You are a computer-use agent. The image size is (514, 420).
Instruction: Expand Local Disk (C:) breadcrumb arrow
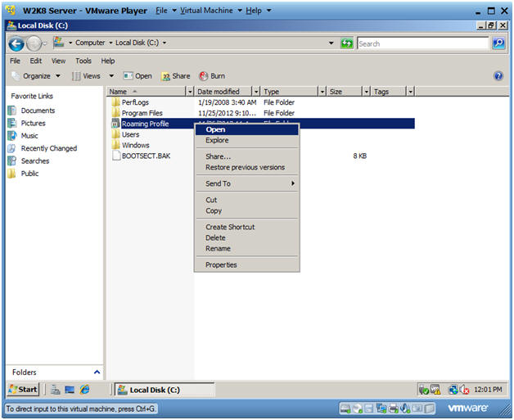pyautogui.click(x=165, y=43)
